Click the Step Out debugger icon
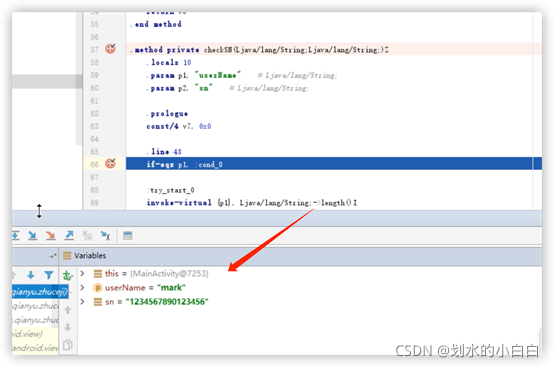Screen dimensions: 554x367 pyautogui.click(x=69, y=235)
